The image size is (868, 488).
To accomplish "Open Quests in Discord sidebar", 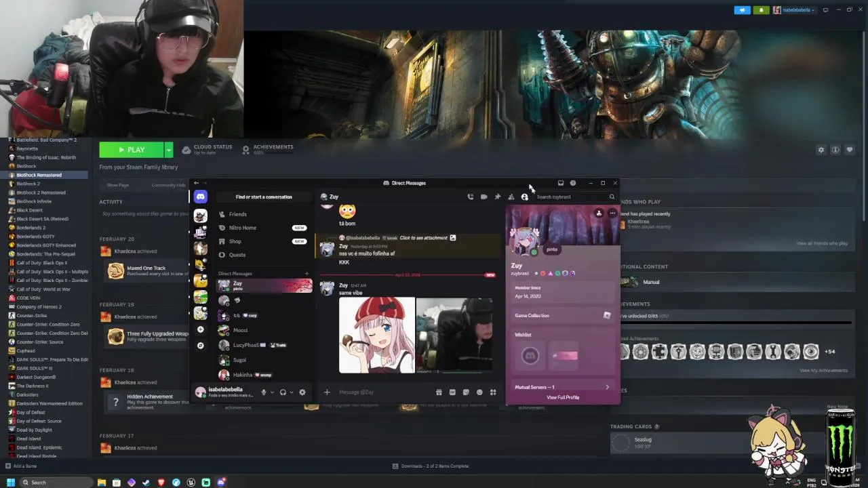I will [x=263, y=255].
